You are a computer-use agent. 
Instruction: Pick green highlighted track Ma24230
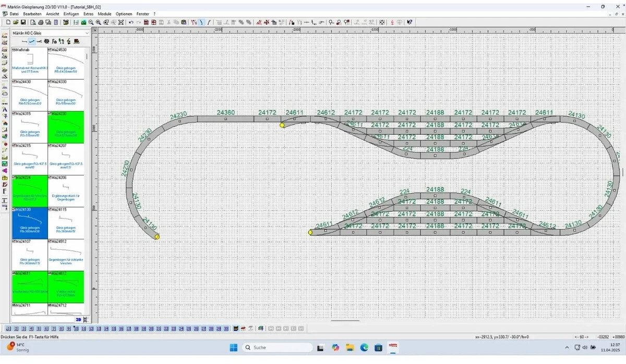coord(66,127)
